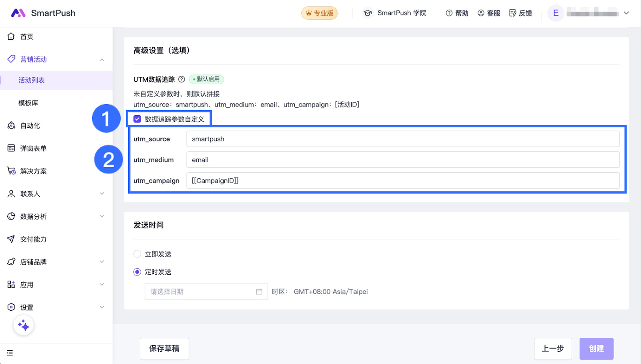Open the account dropdown arrow

click(626, 13)
